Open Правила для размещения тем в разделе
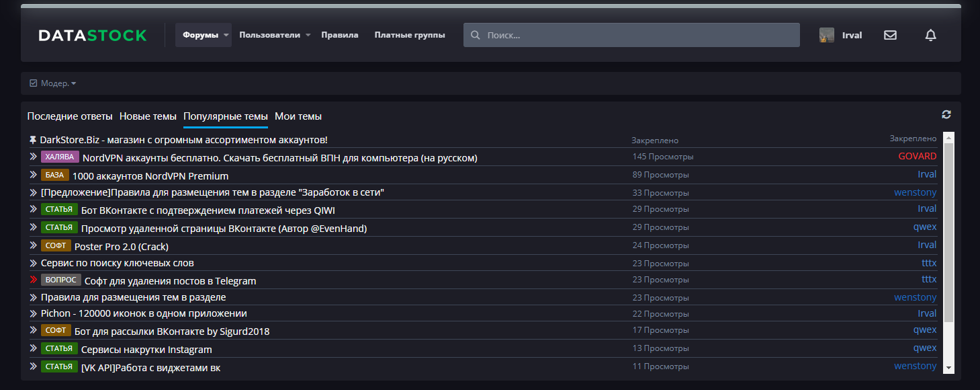 [133, 297]
